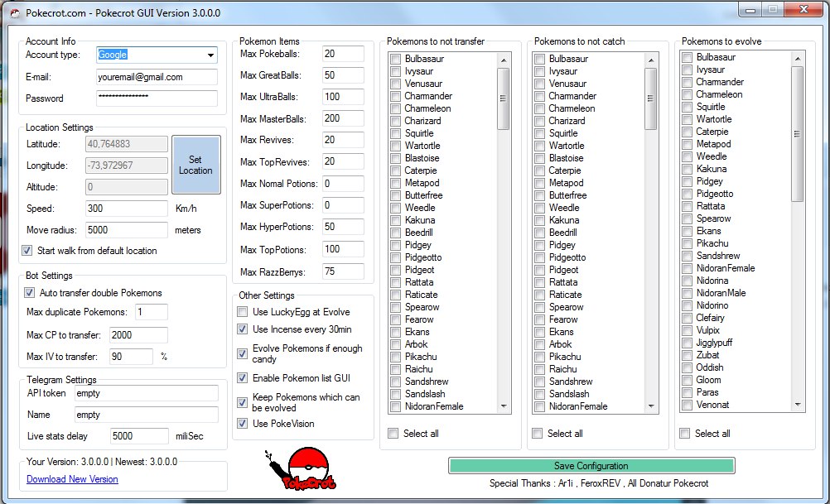
Task: Uncheck Start walk from default location
Action: [27, 251]
